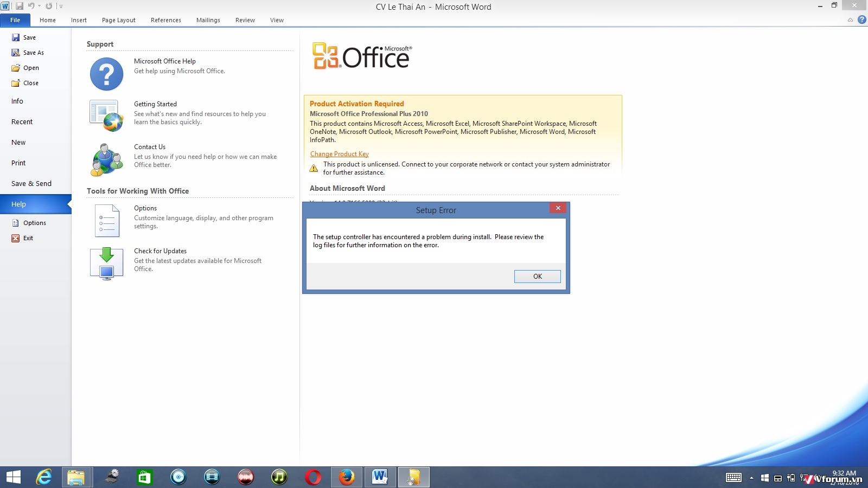This screenshot has height=488, width=868.
Task: Exit Word from the sidebar
Action: coord(22,238)
